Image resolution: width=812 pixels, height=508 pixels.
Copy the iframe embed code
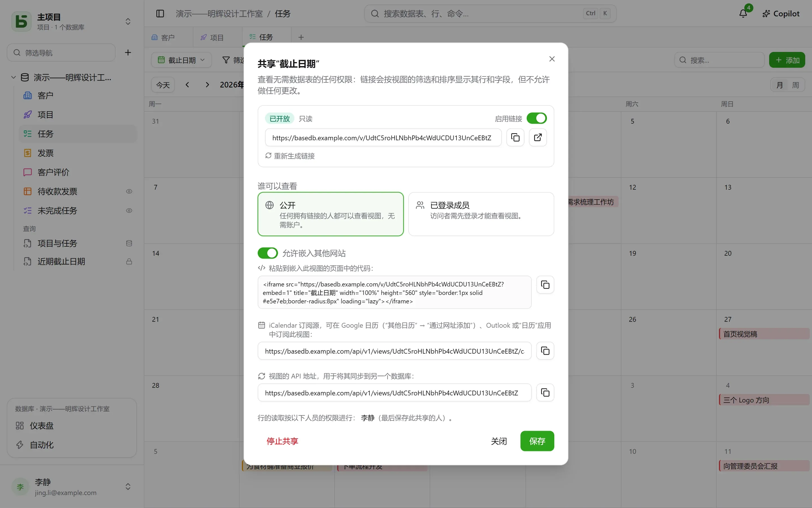point(545,285)
